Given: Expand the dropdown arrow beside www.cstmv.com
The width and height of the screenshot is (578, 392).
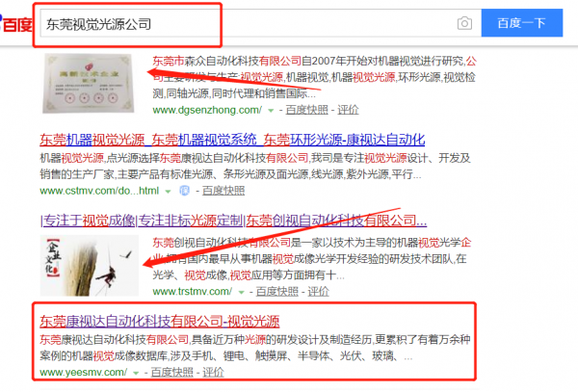Looking at the screenshot, I should pos(168,192).
